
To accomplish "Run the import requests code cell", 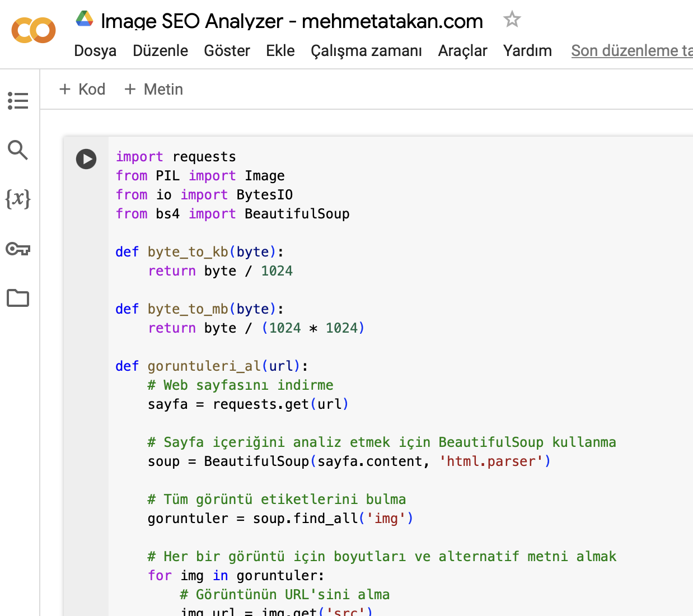I will tap(86, 159).
